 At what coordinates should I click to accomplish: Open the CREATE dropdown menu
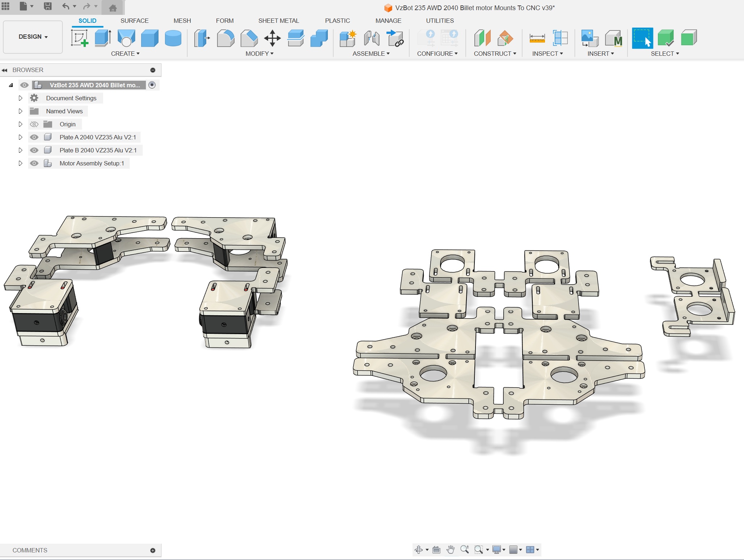pyautogui.click(x=125, y=54)
